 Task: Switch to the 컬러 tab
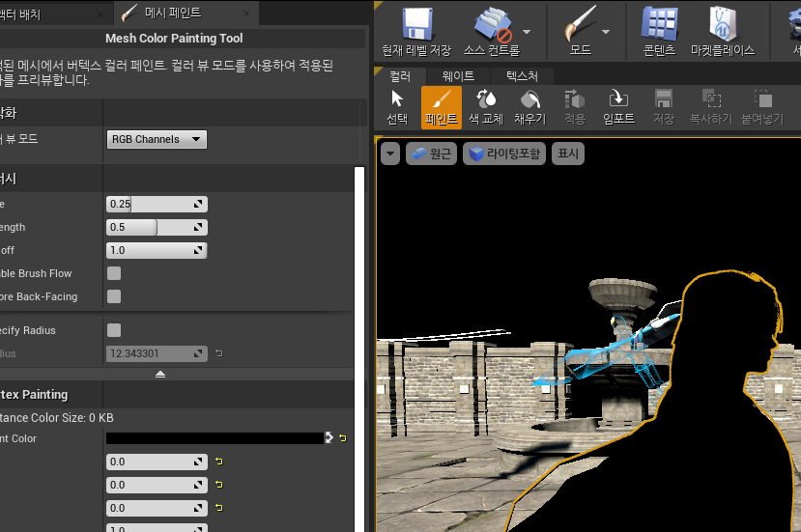tap(400, 76)
